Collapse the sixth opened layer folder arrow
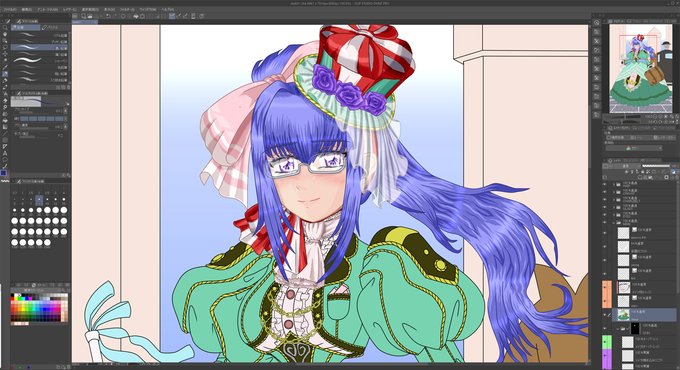Viewport: 680px width, 370px height. (x=614, y=223)
